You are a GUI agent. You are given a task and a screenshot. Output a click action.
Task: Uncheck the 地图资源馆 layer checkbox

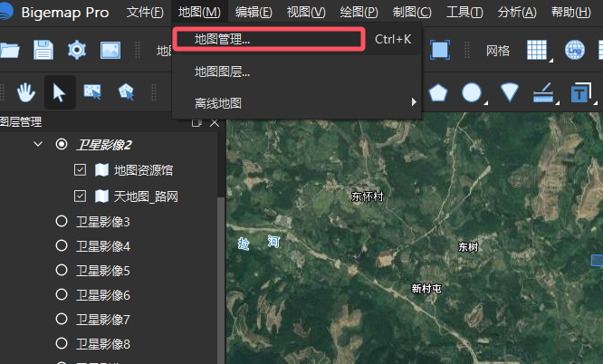[80, 169]
